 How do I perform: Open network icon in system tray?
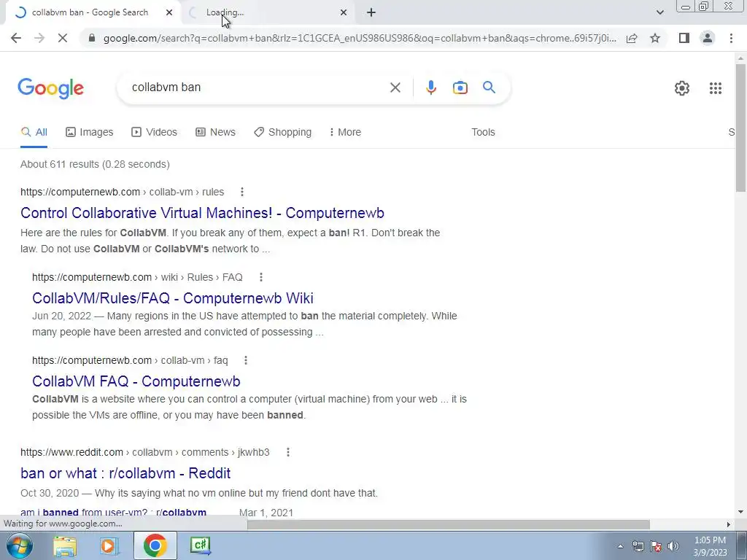click(638, 546)
